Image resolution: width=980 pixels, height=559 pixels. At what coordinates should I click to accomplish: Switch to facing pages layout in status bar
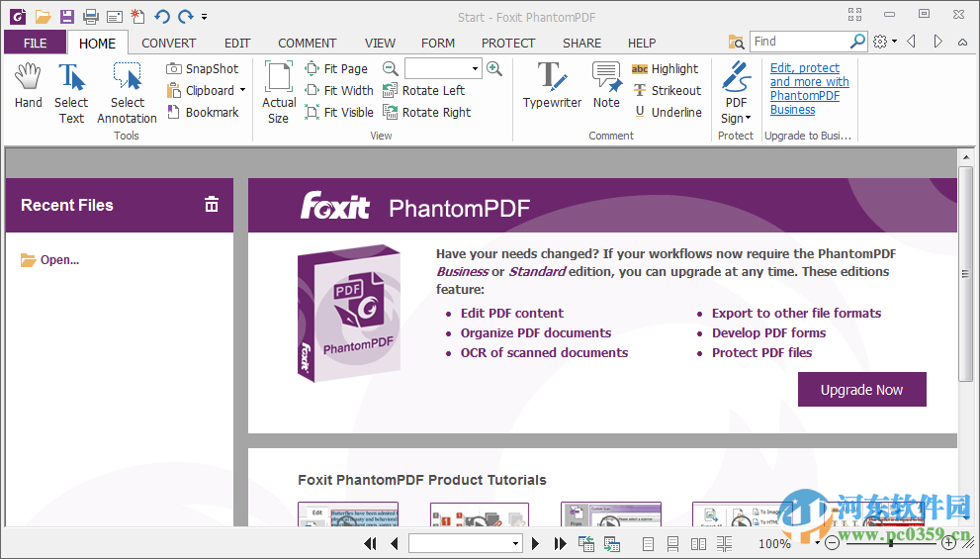(x=699, y=544)
